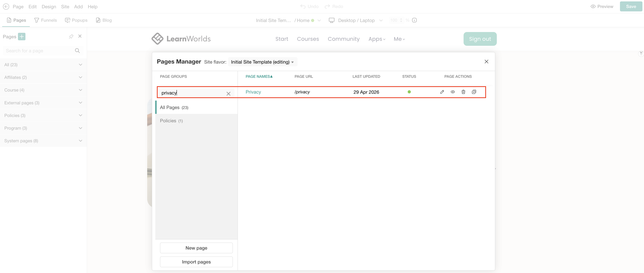This screenshot has height=273, width=644.
Task: Clear the privacy search text
Action: click(228, 94)
